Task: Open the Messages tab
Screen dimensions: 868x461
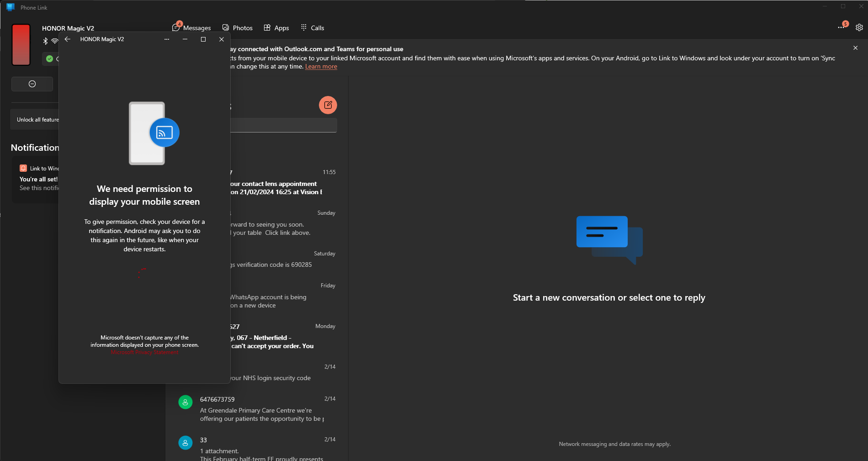Action: 191,28
